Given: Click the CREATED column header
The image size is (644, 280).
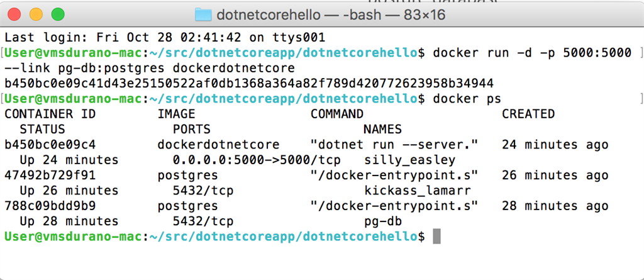Looking at the screenshot, I should pyautogui.click(x=528, y=114).
